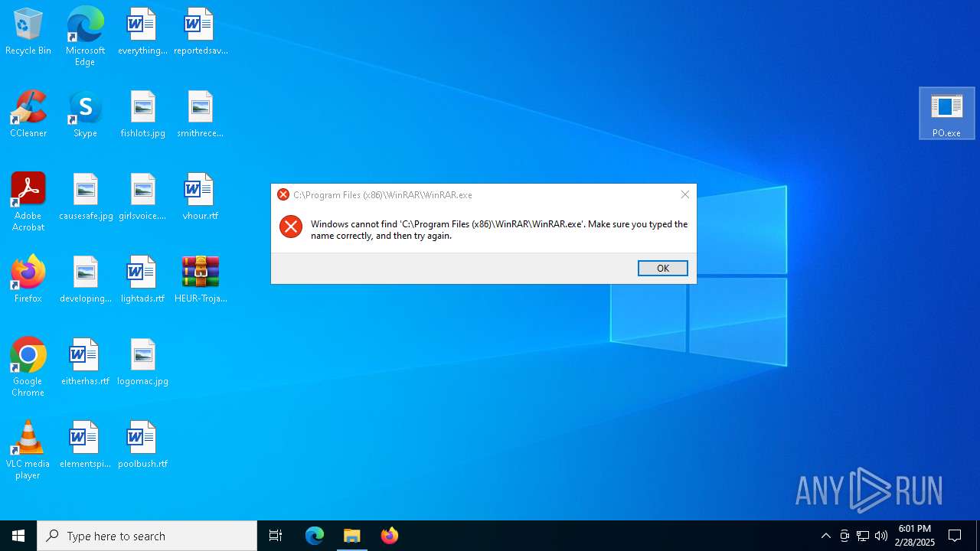This screenshot has width=980, height=551.
Task: Close the WinRAR.exe error dialog
Action: [685, 194]
